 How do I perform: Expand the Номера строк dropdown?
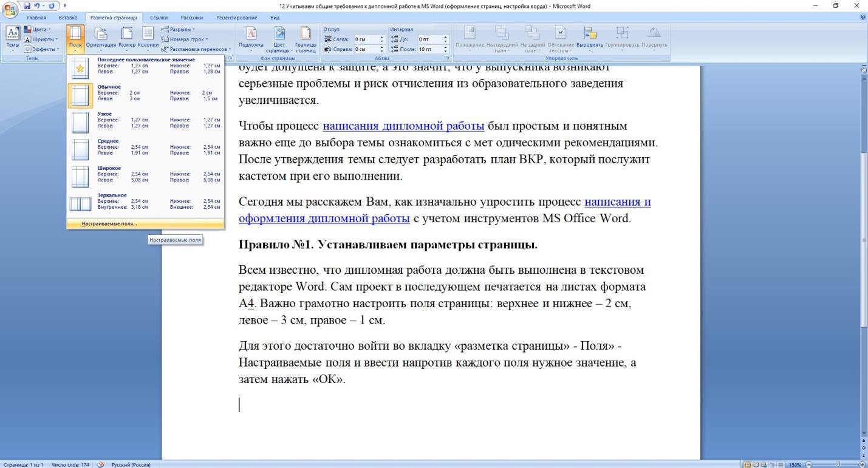pos(185,39)
